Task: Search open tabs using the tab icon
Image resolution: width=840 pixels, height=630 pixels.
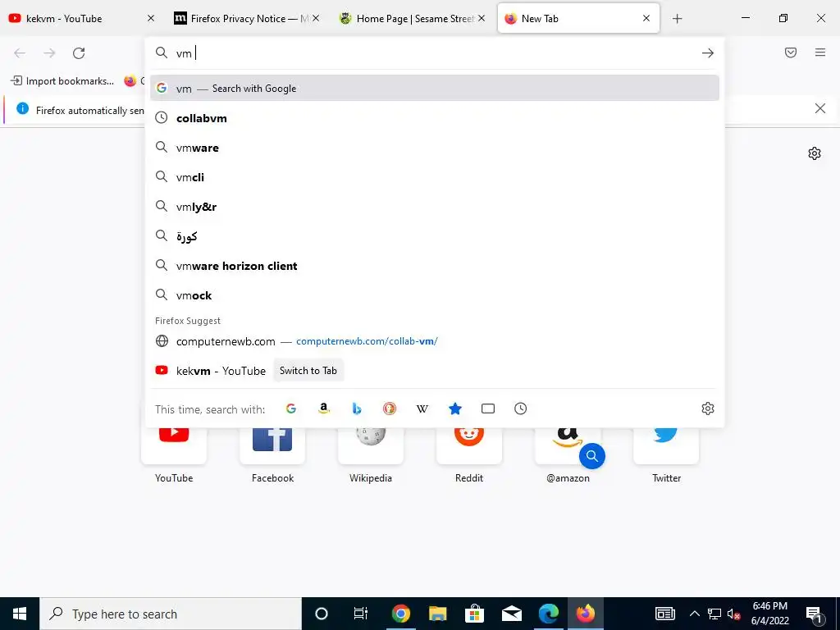Action: (488, 409)
